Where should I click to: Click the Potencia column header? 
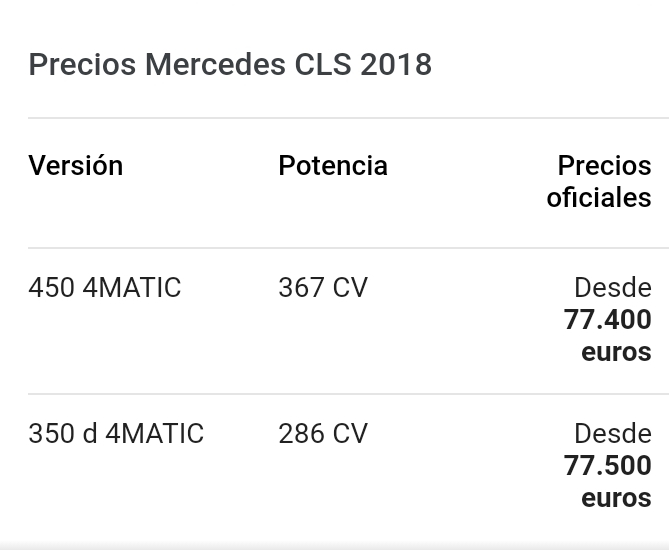pyautogui.click(x=333, y=166)
